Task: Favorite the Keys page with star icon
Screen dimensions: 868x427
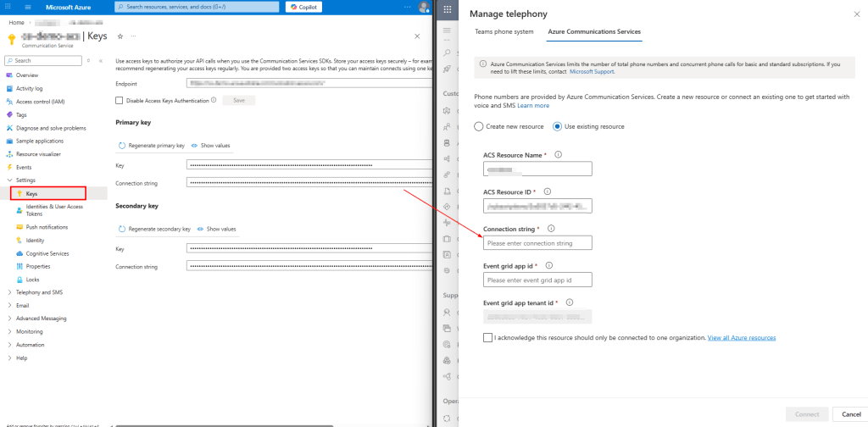Action: pos(120,36)
